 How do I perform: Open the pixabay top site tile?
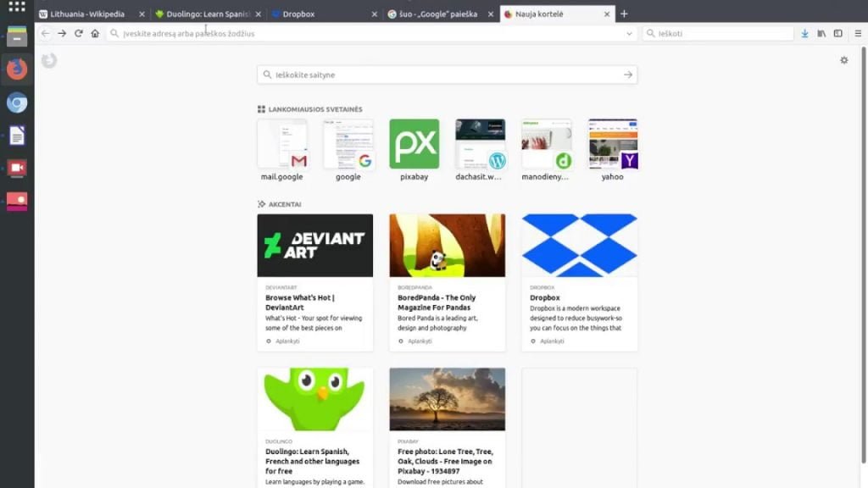coord(414,144)
